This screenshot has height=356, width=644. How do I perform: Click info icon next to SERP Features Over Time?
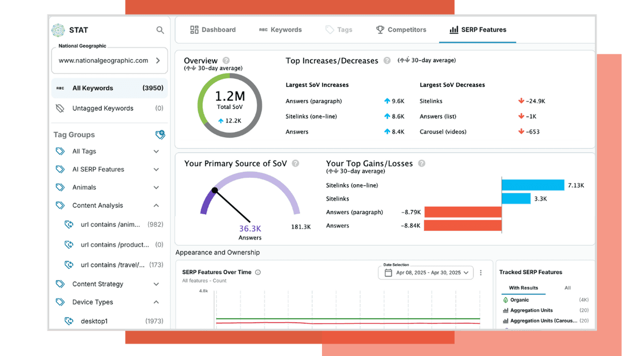click(x=258, y=272)
